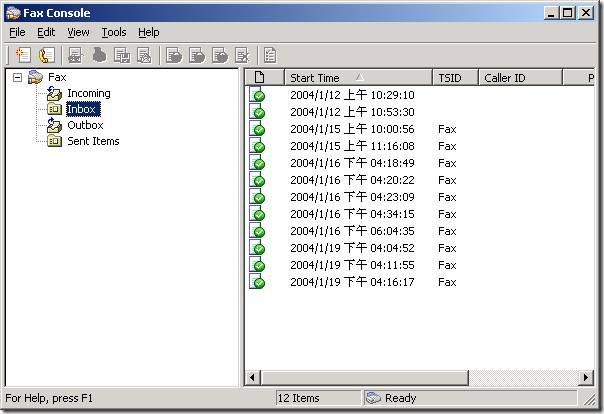This screenshot has height=414, width=604.
Task: Click the Fax TSID cell of the 11:16:08 row
Action: coord(447,146)
